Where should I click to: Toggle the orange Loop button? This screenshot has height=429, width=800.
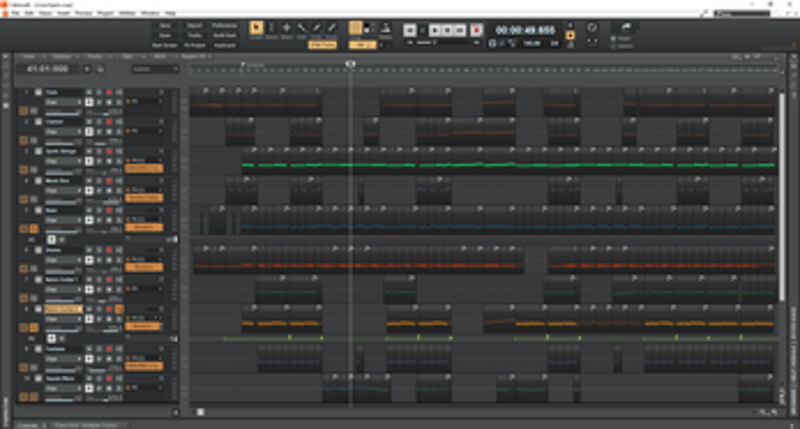click(570, 35)
